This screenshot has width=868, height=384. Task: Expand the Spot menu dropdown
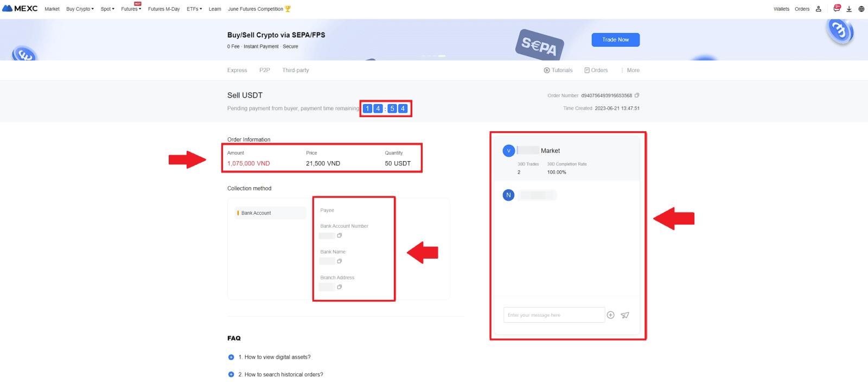(x=107, y=9)
